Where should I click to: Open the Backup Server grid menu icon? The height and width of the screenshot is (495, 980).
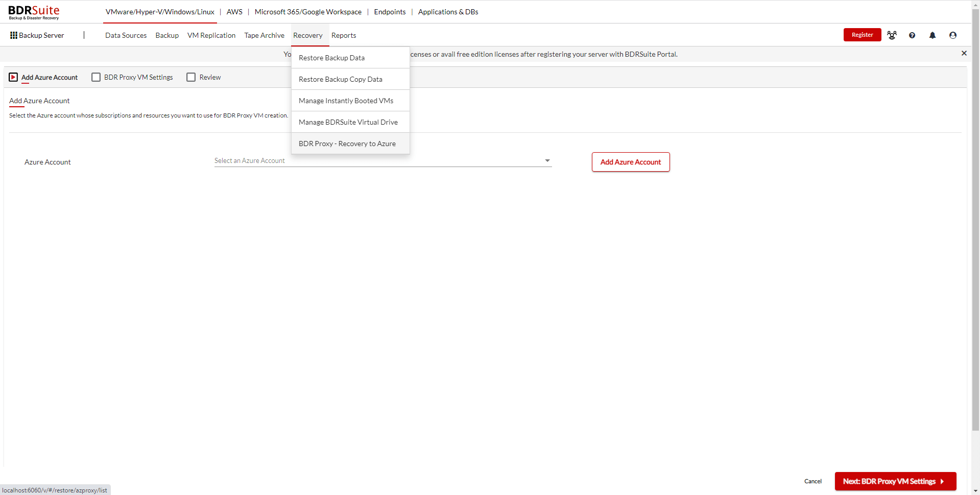[14, 35]
